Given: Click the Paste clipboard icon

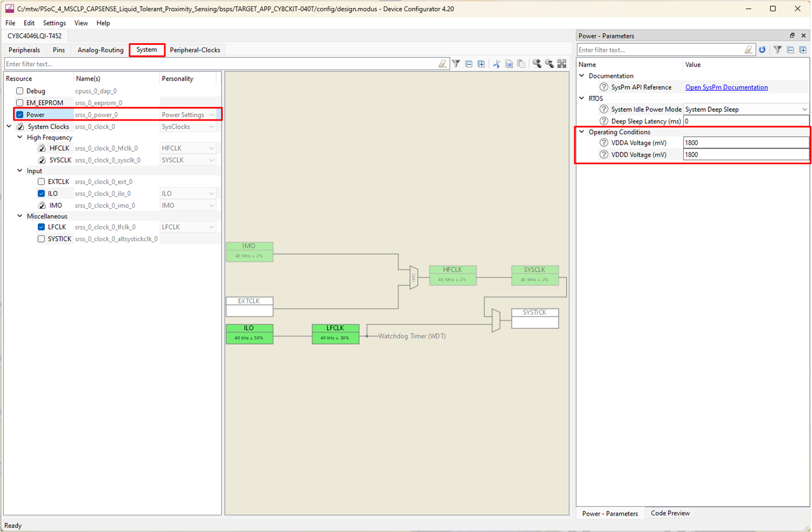Looking at the screenshot, I should point(521,64).
